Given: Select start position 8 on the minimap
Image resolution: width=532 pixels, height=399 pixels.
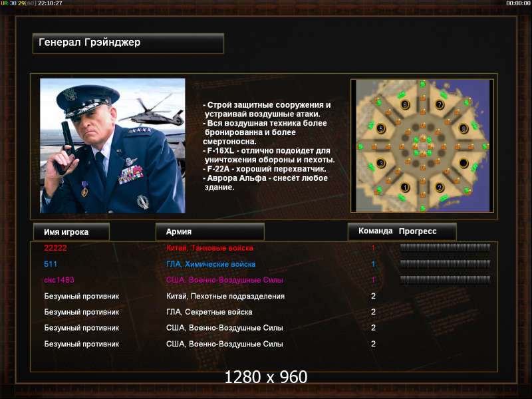Looking at the screenshot, I should click(x=464, y=128).
